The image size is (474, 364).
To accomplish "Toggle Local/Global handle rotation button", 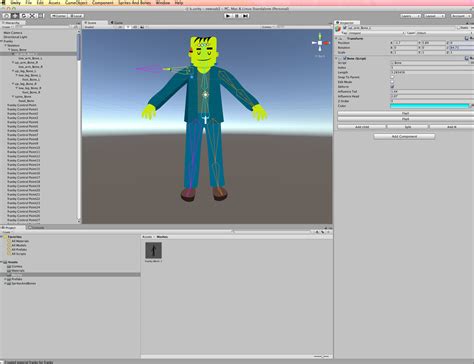I will [76, 16].
